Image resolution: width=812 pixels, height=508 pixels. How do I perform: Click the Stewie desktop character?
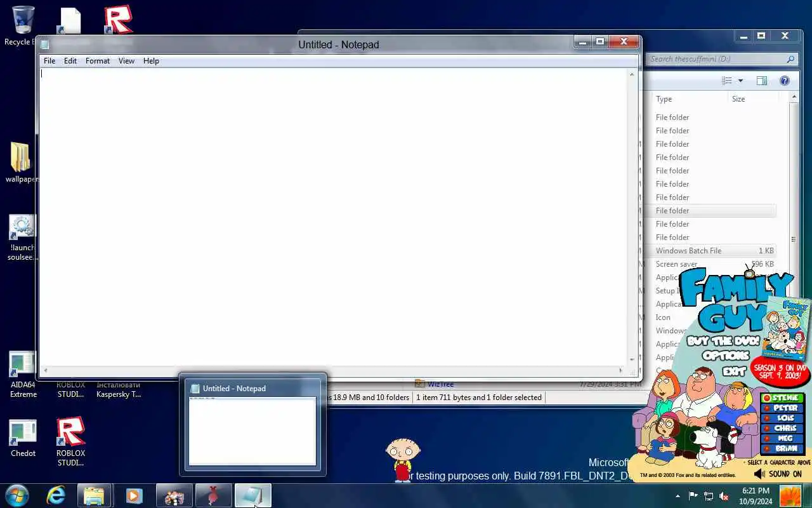tap(402, 458)
